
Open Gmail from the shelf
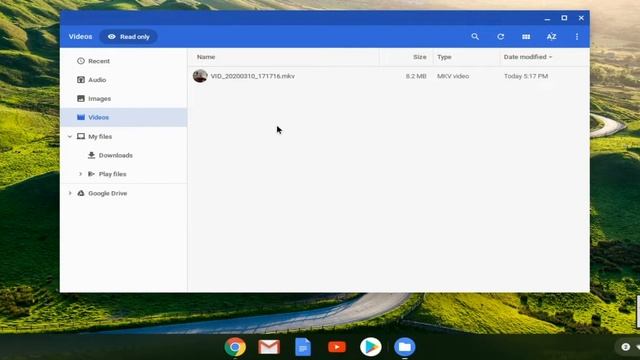(269, 347)
